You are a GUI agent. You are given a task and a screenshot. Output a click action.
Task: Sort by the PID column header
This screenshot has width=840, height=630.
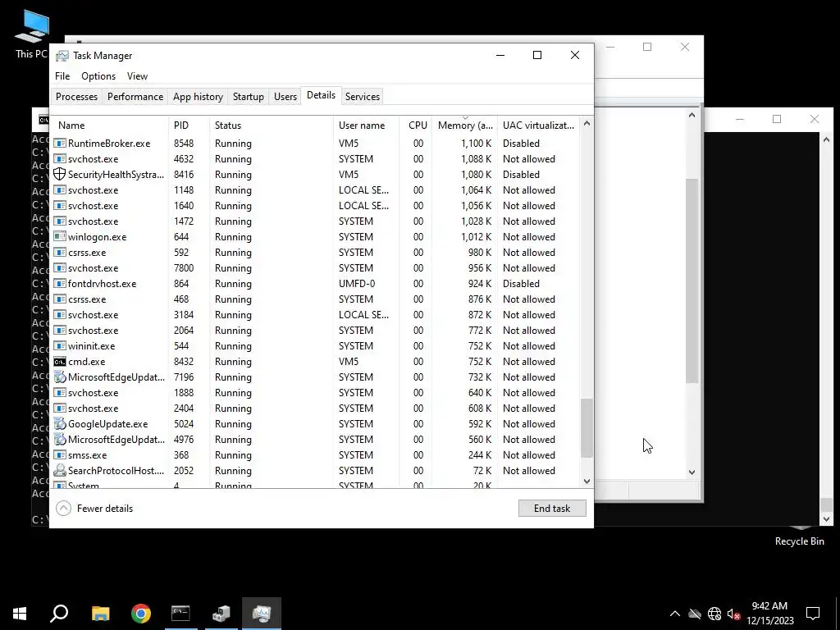coord(189,126)
